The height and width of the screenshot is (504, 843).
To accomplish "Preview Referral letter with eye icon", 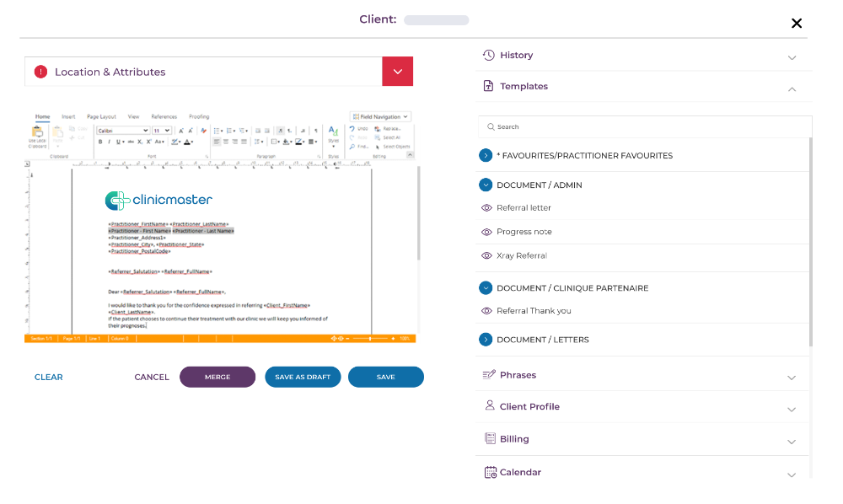I will pos(486,208).
